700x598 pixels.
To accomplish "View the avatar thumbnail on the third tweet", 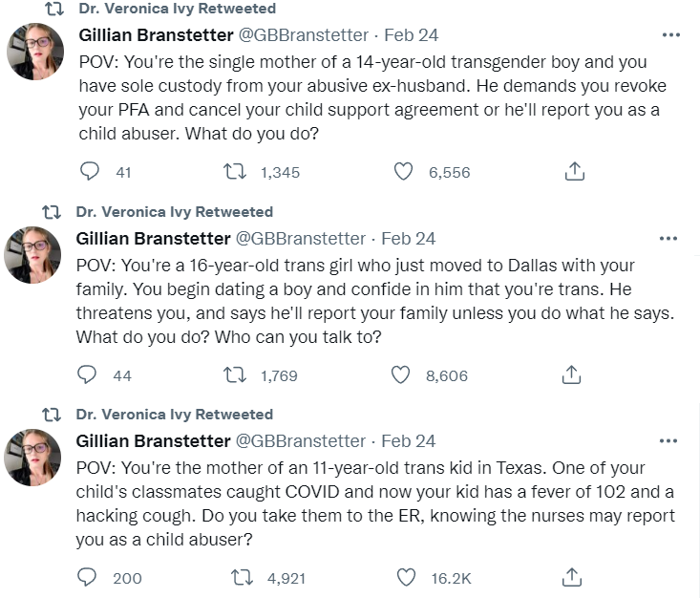I will click(32, 458).
